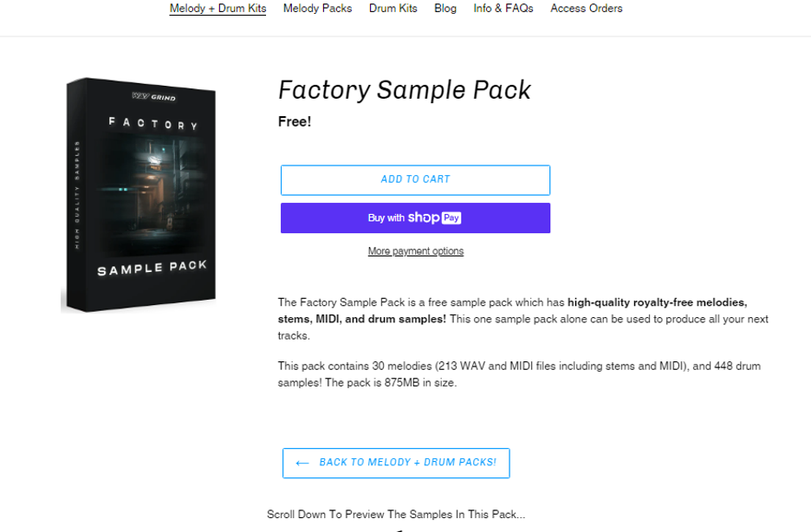
Task: Click the WAV Grind logo on product box
Action: click(x=153, y=97)
